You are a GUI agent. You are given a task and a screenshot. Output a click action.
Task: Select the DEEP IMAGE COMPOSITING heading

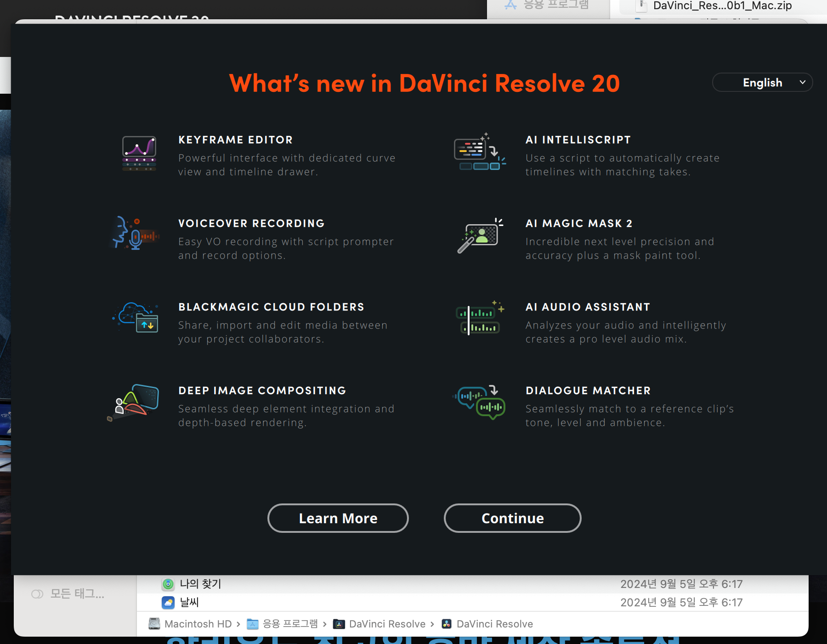click(262, 390)
